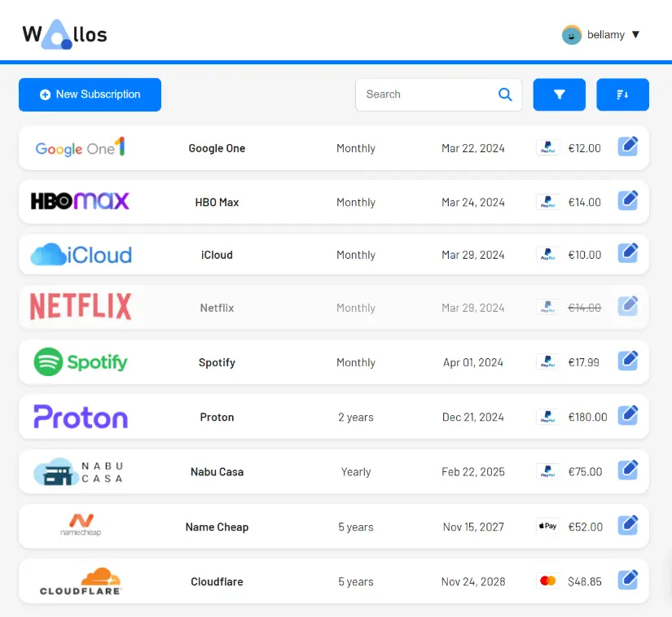Image resolution: width=672 pixels, height=617 pixels.
Task: Click the €17.99 price
Action: pyautogui.click(x=583, y=363)
